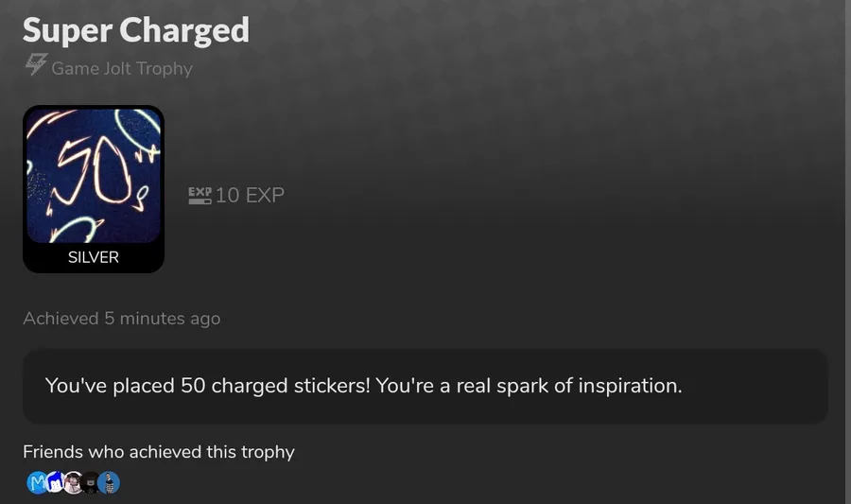Click the SILVER trophy tier label

click(94, 257)
